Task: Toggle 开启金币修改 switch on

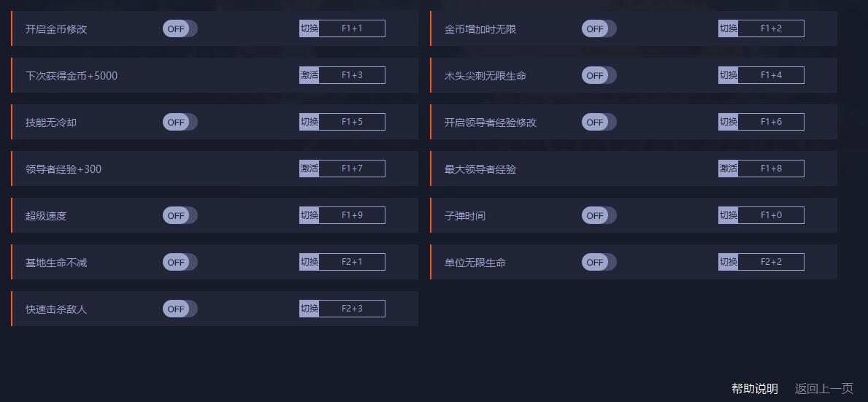Action: pos(180,29)
